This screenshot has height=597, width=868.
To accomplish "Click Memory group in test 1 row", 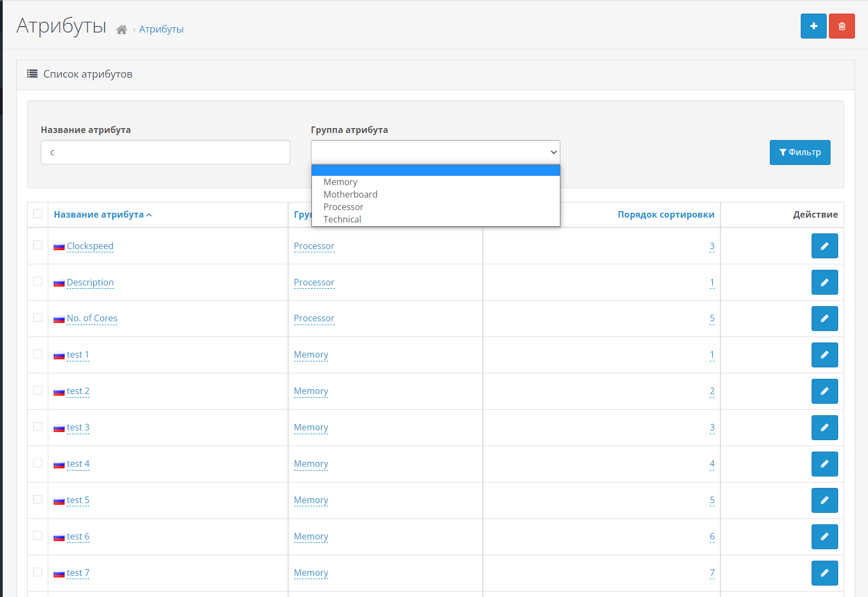I will click(311, 354).
